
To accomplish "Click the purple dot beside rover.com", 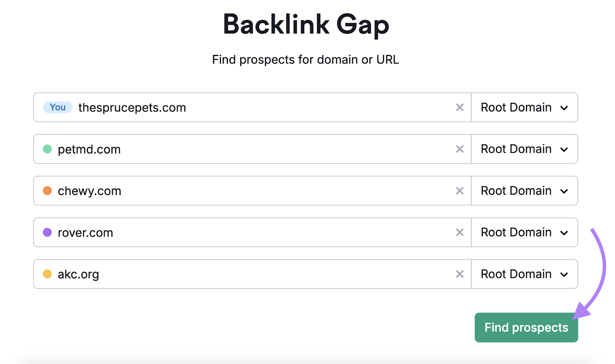I will pos(47,232).
